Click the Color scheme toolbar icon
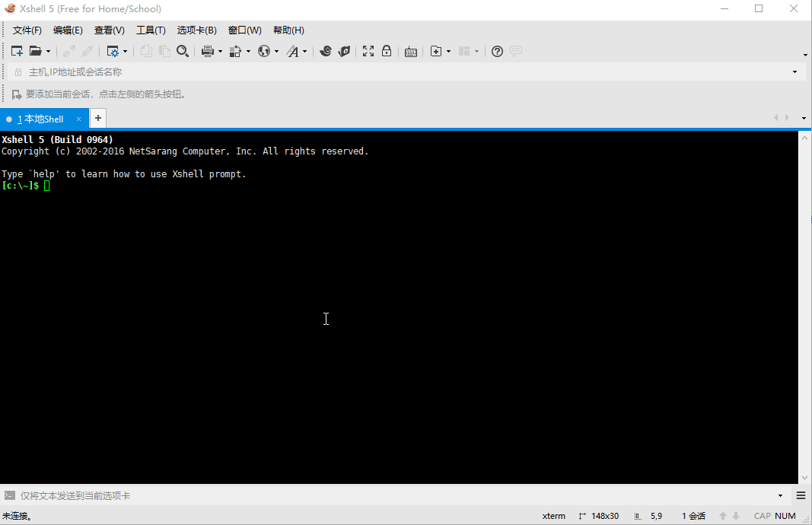Screen dimensions: 812x525 [x=236, y=51]
